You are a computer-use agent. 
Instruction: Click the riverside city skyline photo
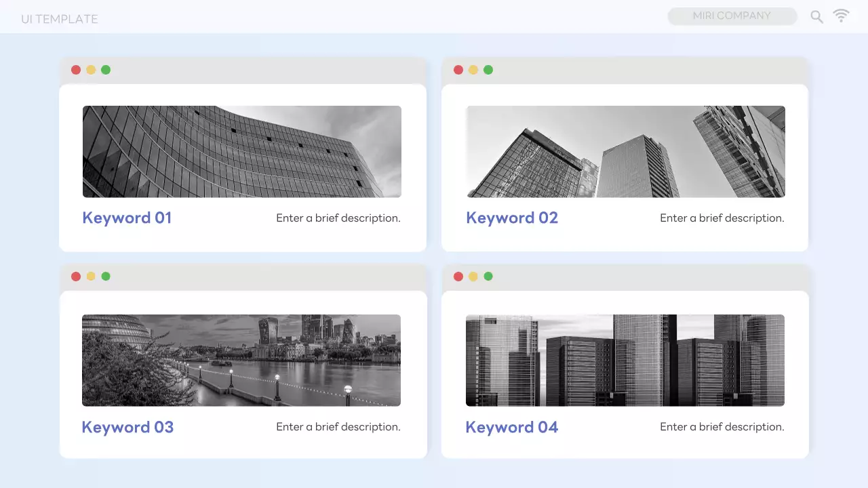[241, 361]
